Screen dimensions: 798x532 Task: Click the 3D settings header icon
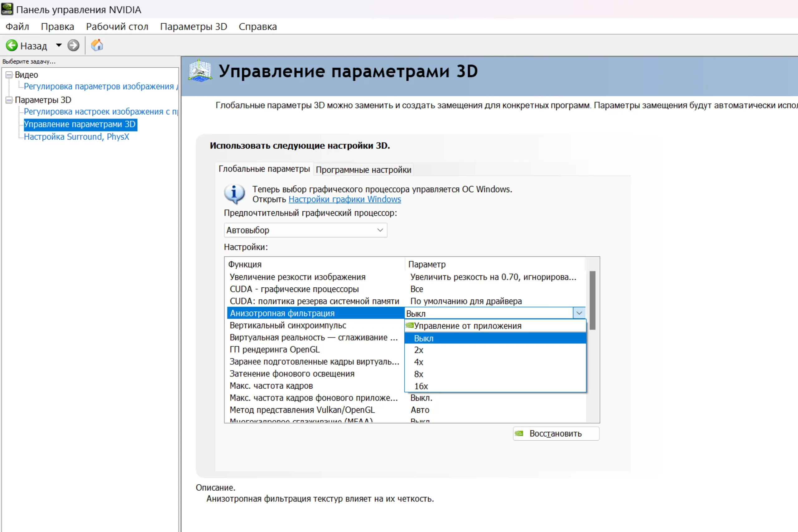(x=200, y=71)
